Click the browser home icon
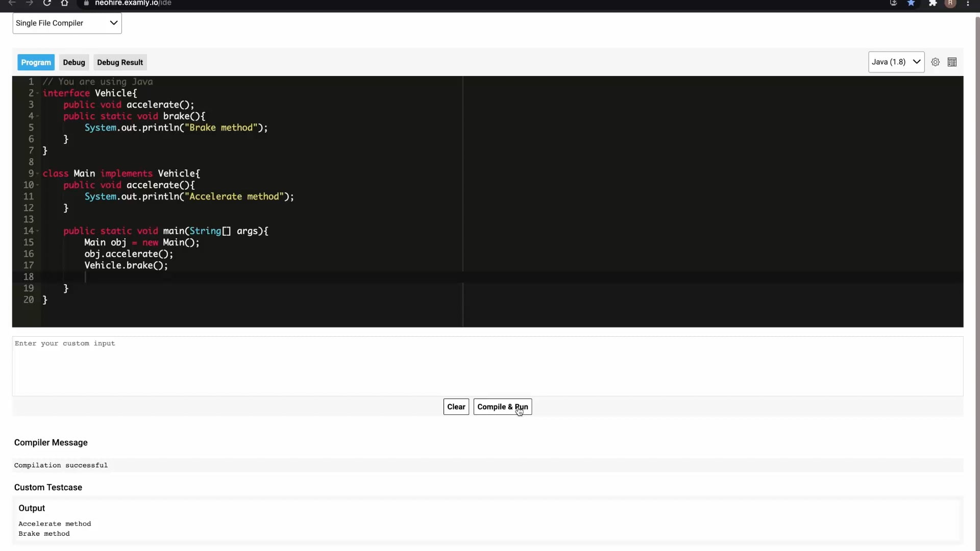The image size is (980, 551). click(64, 3)
